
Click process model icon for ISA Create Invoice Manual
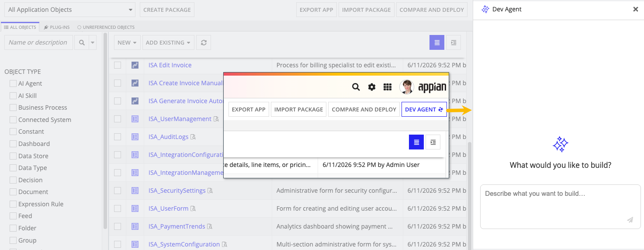point(135,83)
